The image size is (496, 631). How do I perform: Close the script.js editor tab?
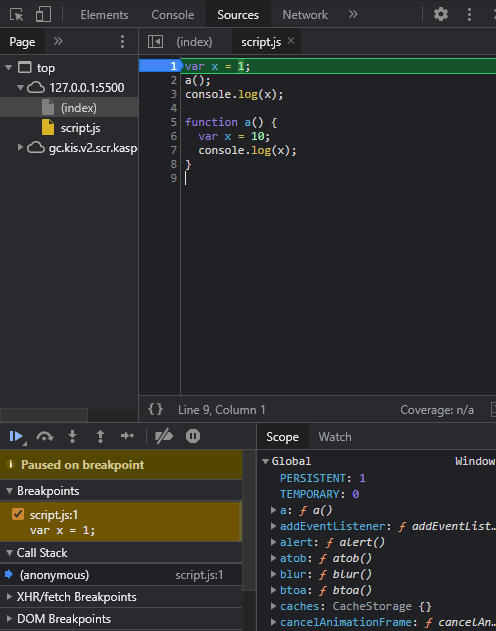point(291,41)
